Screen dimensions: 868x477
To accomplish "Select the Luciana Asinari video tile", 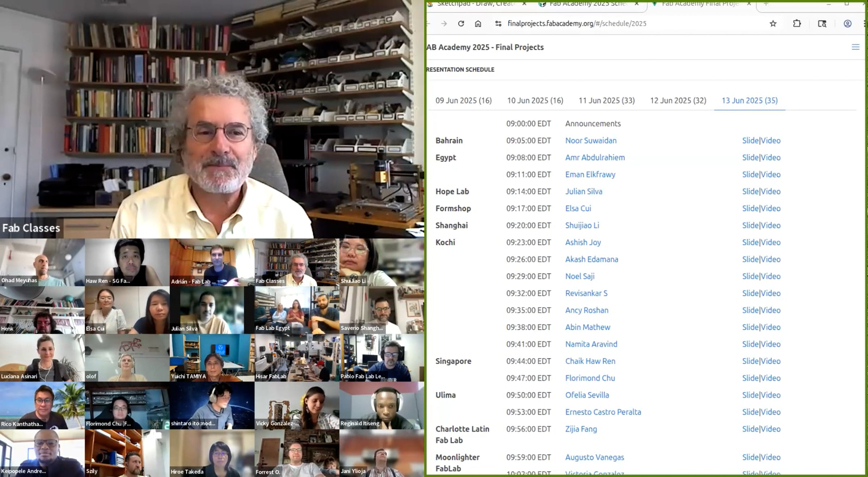I will pyautogui.click(x=42, y=358).
